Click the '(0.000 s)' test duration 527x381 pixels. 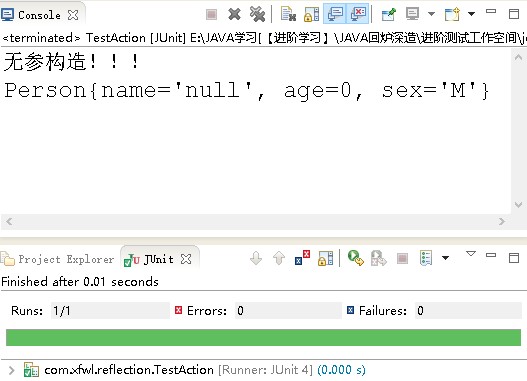click(x=341, y=370)
